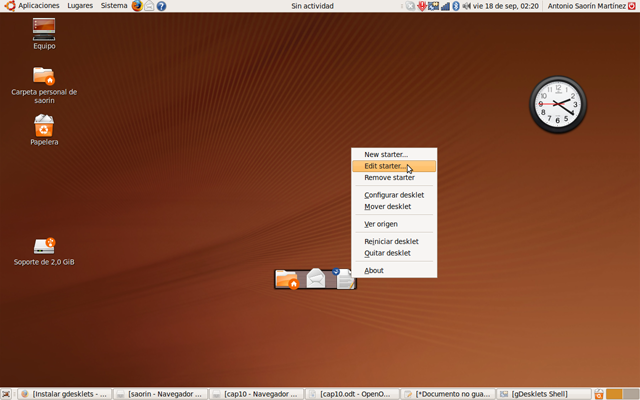Click the show desktop button in bottom panel
Image resolution: width=640 pixels, height=400 pixels.
click(7, 394)
